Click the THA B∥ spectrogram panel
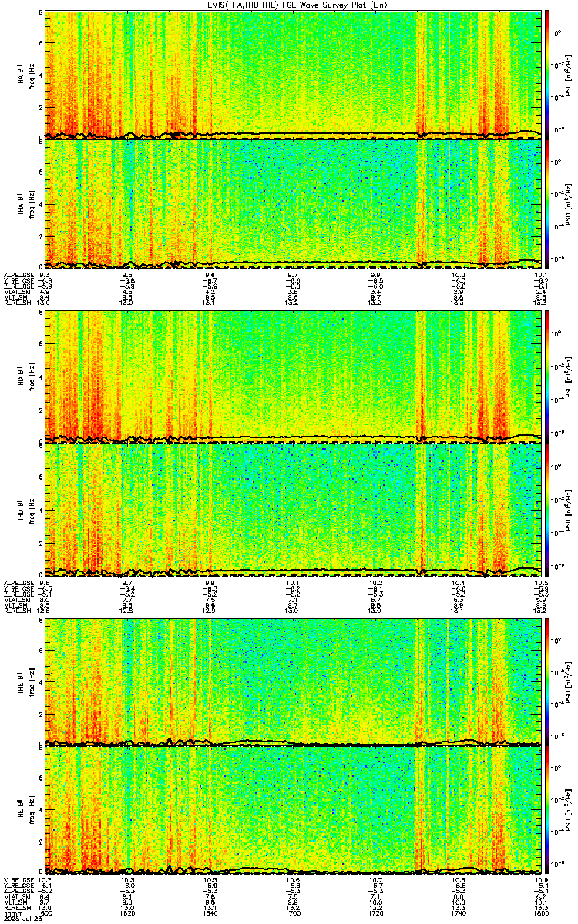578x924 pixels. point(292,203)
